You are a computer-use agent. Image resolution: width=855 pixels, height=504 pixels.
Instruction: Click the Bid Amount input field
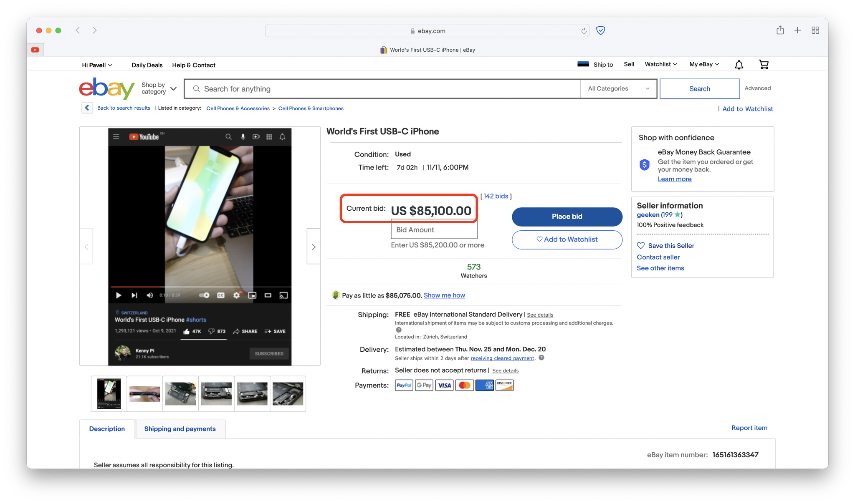(x=434, y=230)
